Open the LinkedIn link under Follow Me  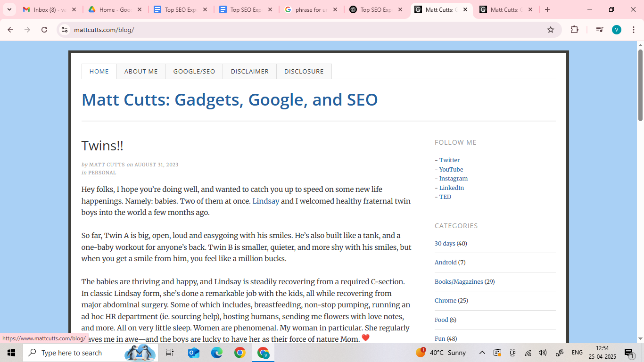point(452,188)
